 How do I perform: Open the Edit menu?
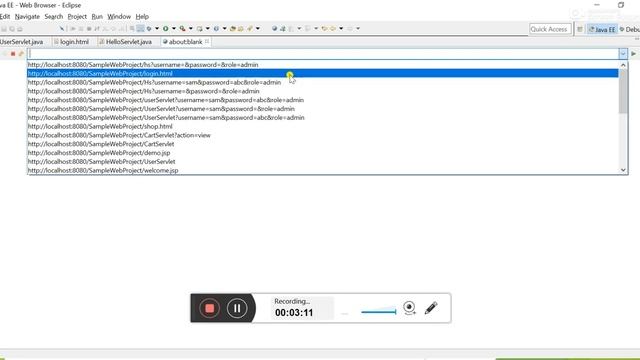(x=5, y=17)
